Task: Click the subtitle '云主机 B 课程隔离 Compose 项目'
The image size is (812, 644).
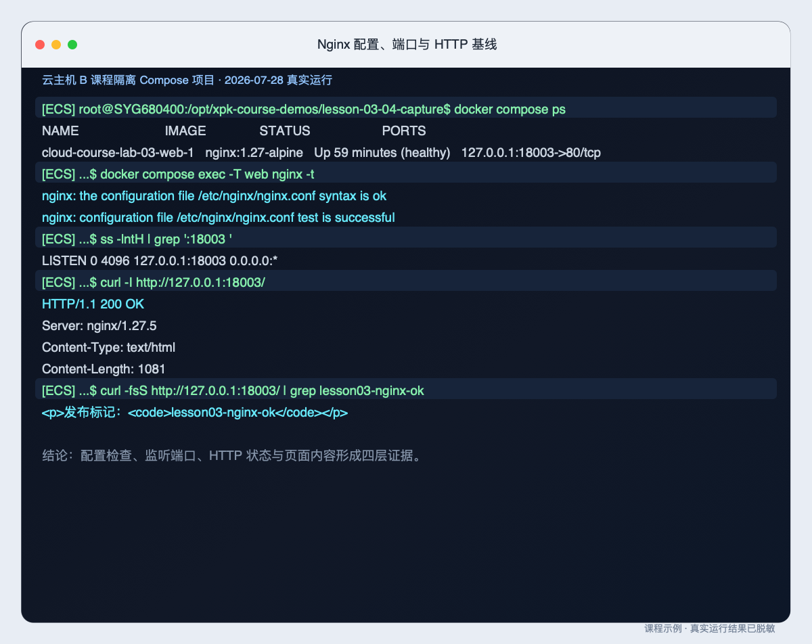Action: tap(127, 80)
